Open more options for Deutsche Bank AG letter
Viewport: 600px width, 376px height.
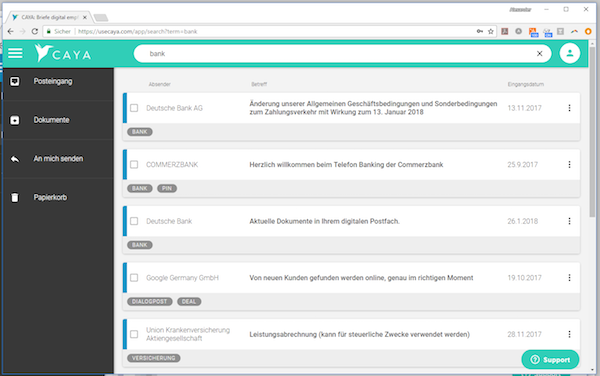[x=569, y=108]
